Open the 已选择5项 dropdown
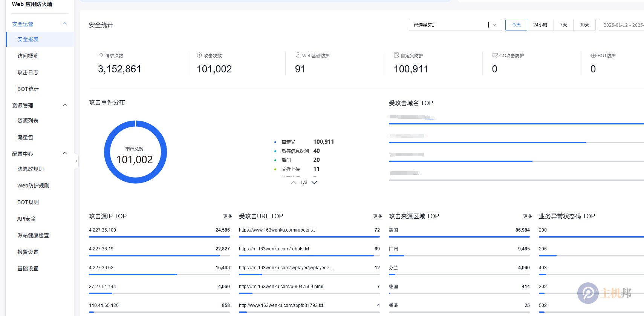 455,25
